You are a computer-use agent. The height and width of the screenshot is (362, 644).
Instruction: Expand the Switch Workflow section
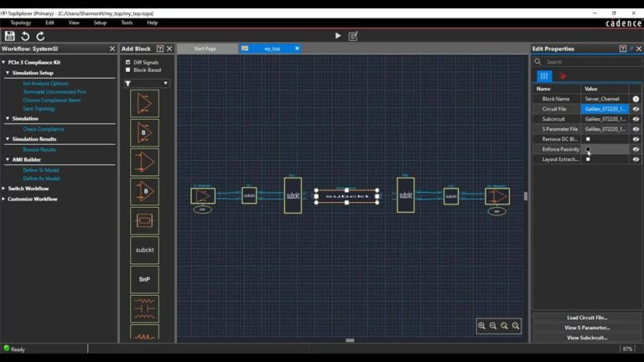coord(3,189)
